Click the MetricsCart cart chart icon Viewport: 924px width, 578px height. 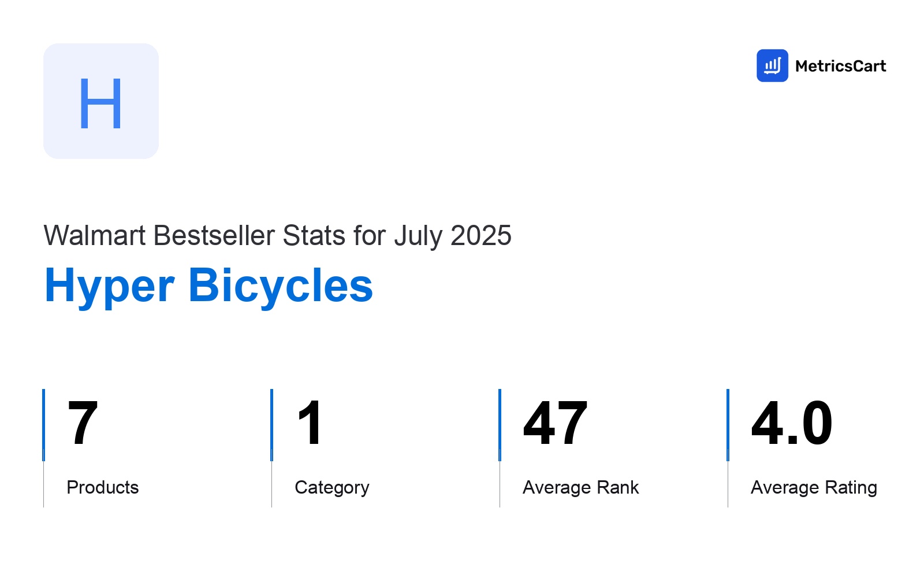click(x=772, y=65)
